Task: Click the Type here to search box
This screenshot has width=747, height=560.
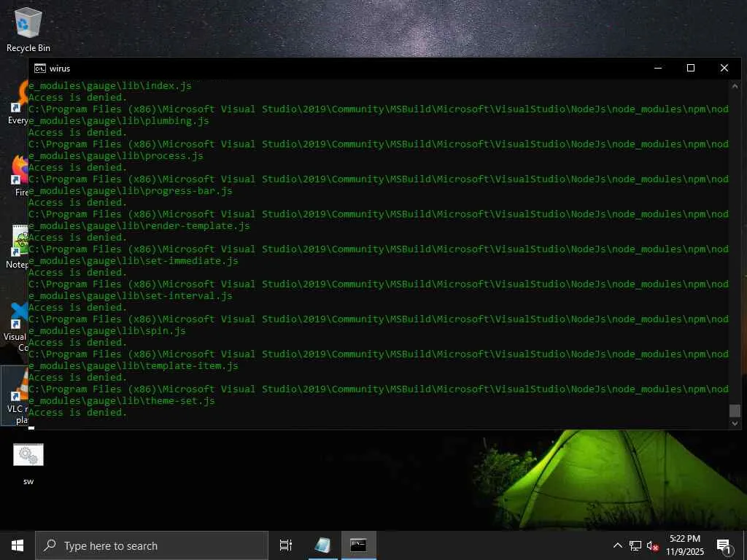Action: point(152,545)
